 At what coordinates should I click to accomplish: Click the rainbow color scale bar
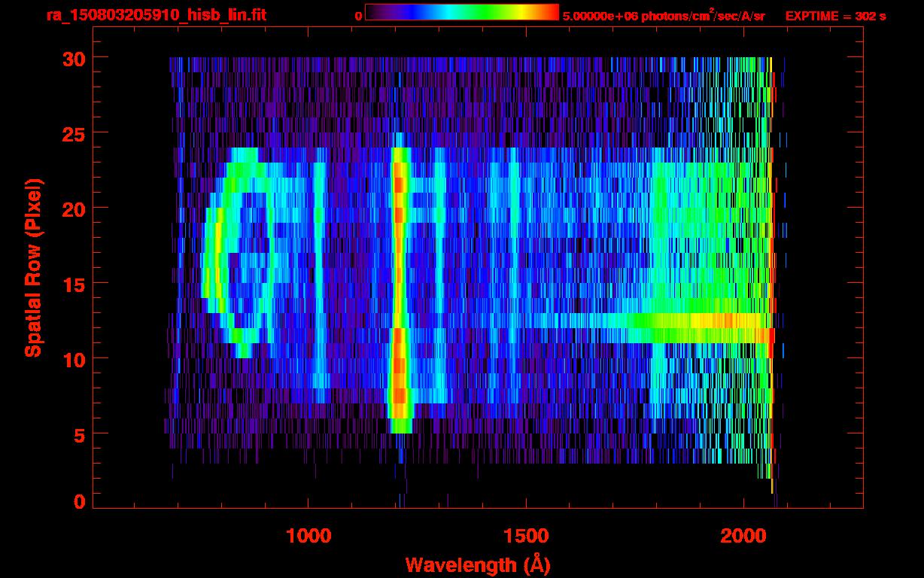pos(462,13)
